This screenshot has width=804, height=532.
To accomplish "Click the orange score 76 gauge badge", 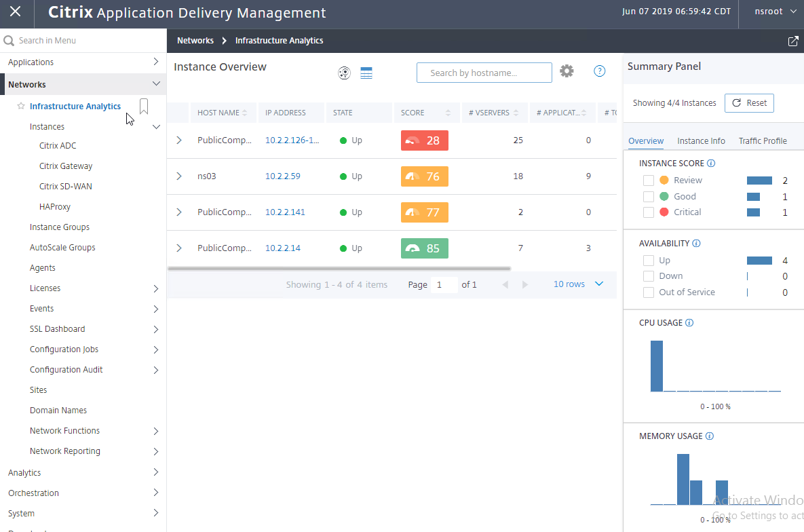I will pyautogui.click(x=425, y=176).
